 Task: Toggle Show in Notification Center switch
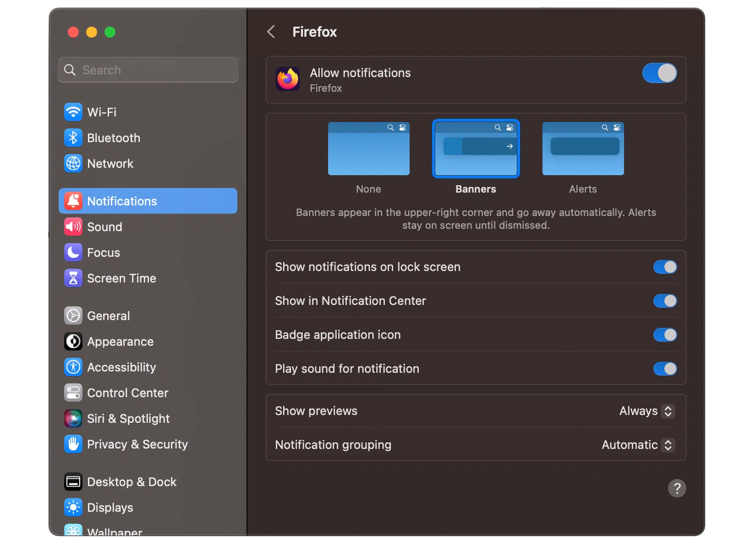tap(665, 301)
